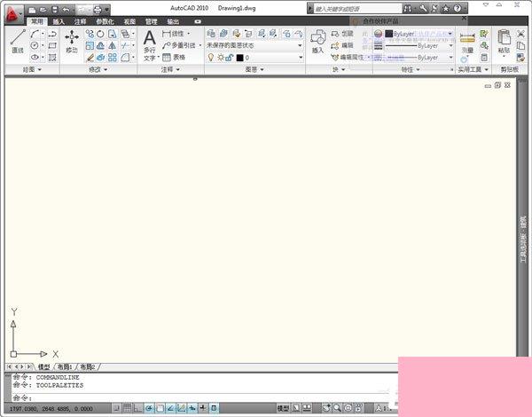Expand the Modify (修改) panel title
Image resolution: width=532 pixels, height=417 pixels.
[98, 69]
